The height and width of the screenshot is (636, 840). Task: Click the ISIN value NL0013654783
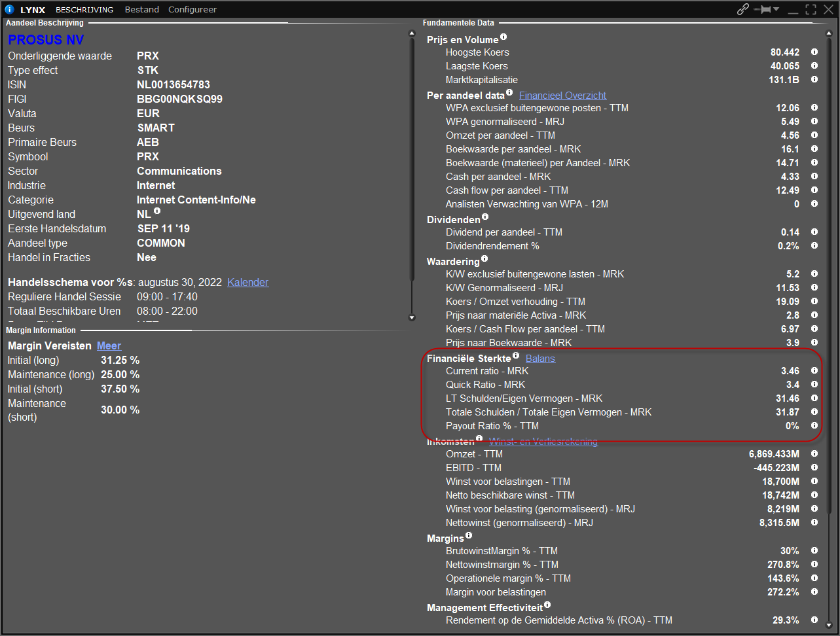pyautogui.click(x=173, y=84)
